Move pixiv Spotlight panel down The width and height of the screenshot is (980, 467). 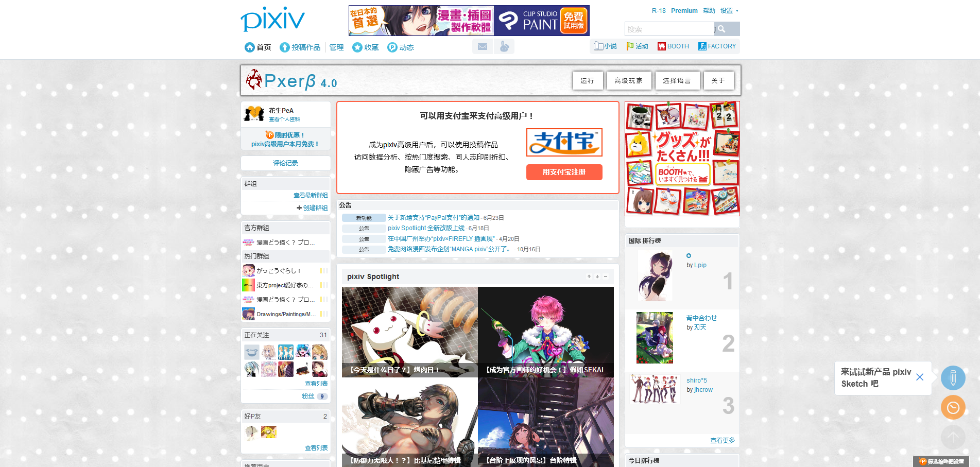[597, 276]
